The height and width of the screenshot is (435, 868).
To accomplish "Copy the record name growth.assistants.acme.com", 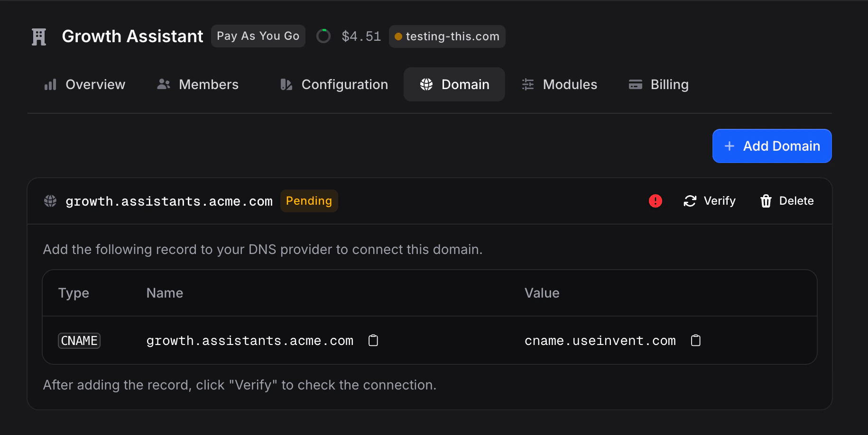I will [373, 340].
